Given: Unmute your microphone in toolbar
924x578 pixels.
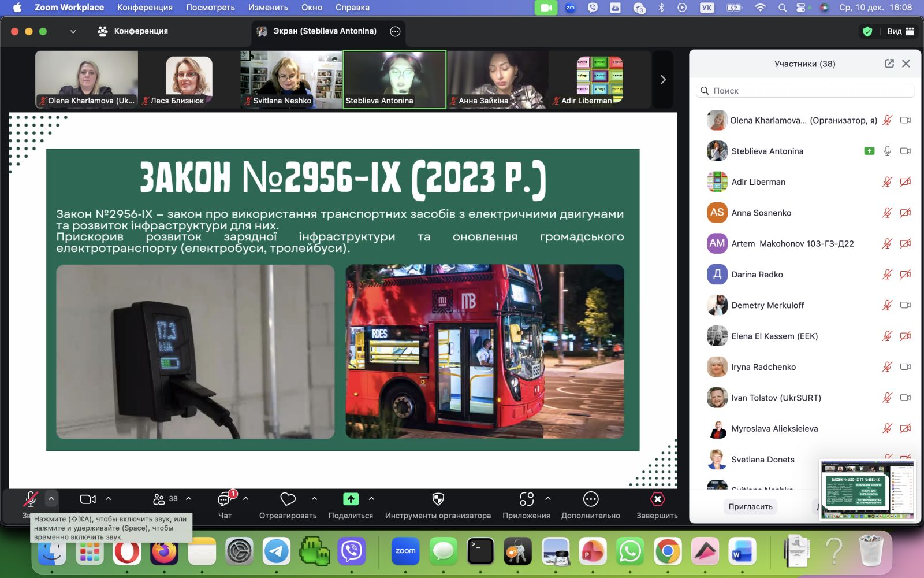Looking at the screenshot, I should coord(30,498).
